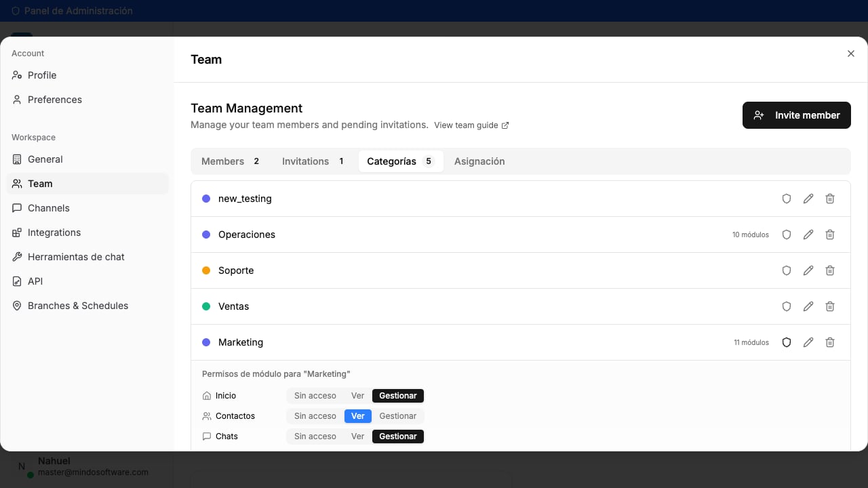Set Contactos permission to Gestionar
Image resolution: width=868 pixels, height=488 pixels.
click(398, 416)
